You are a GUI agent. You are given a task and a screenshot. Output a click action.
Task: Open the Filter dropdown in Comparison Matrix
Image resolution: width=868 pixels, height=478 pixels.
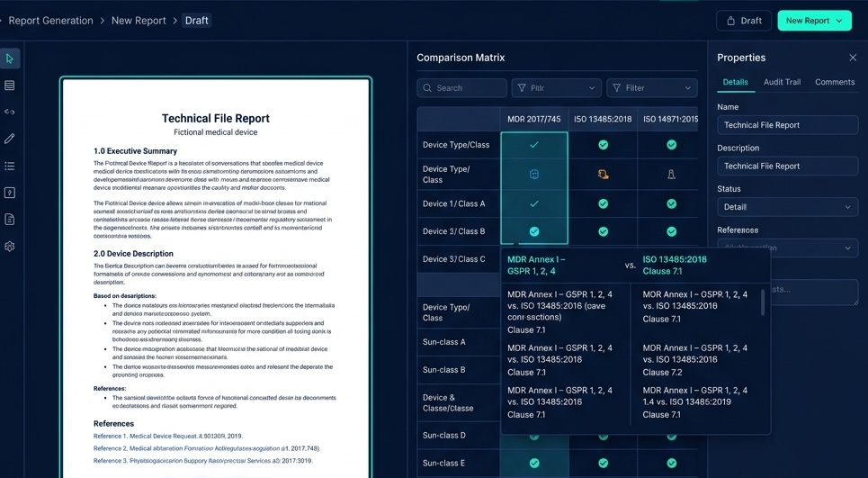(652, 88)
